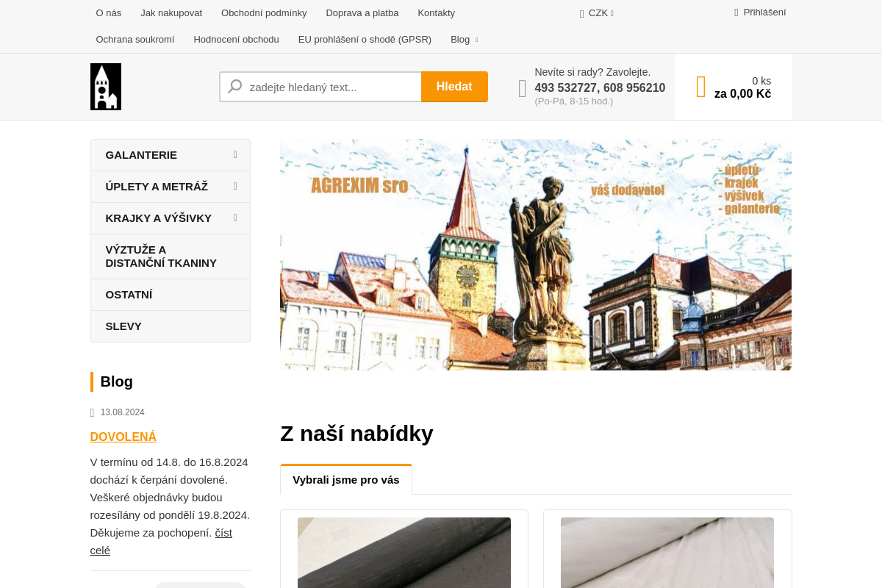882x588 pixels.
Task: Expand the KRAJKY A VÝŠIVKY category
Action: (x=235, y=218)
